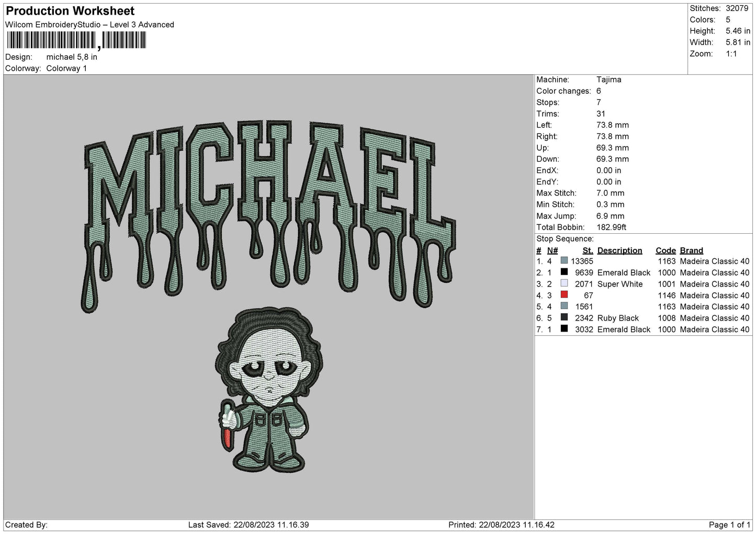756x534 pixels.
Task: Click stitch count 1561 in row 5
Action: tap(584, 306)
